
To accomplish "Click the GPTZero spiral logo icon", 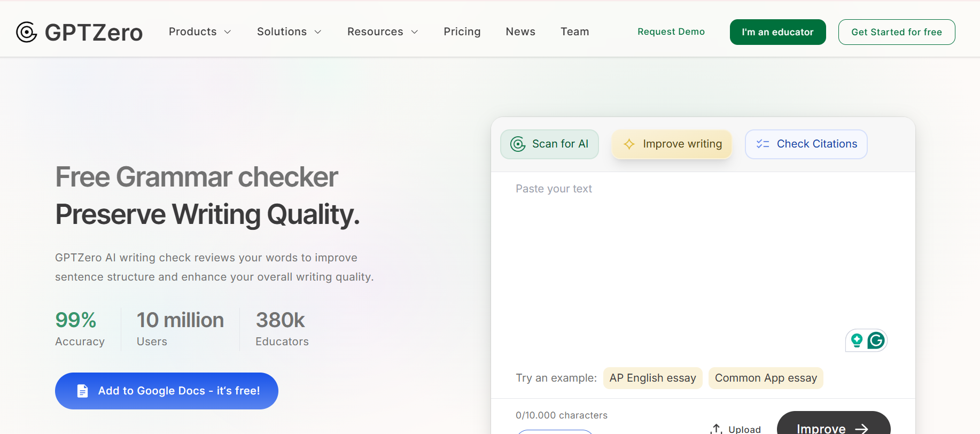I will click(26, 32).
